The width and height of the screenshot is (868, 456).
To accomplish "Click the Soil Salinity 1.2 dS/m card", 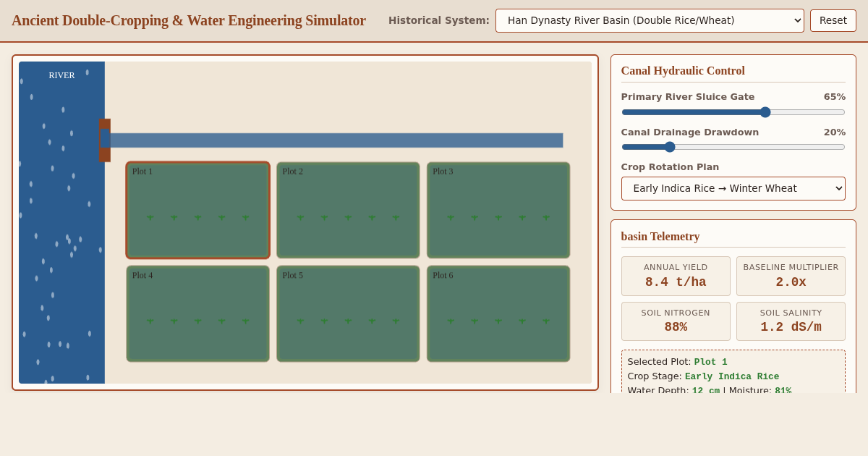I will (x=791, y=321).
